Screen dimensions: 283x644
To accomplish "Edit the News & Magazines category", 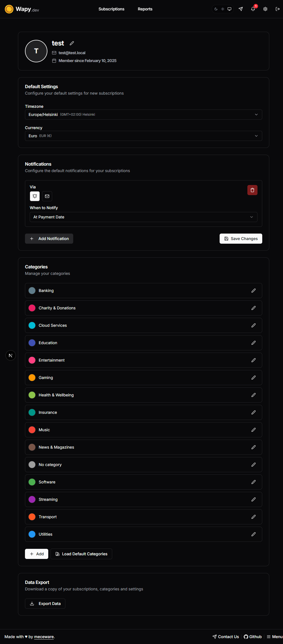I will tap(254, 447).
